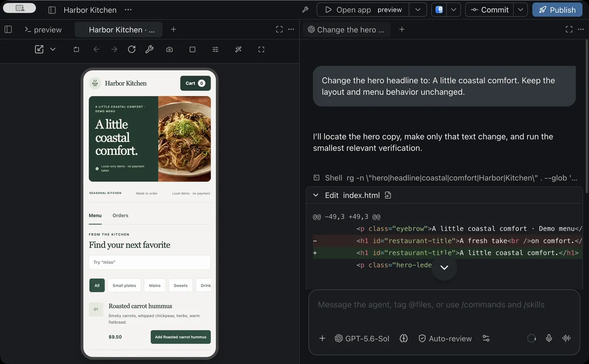Go forward in the preview browser
Screen dimensions: 589x364
pyautogui.click(x=114, y=49)
